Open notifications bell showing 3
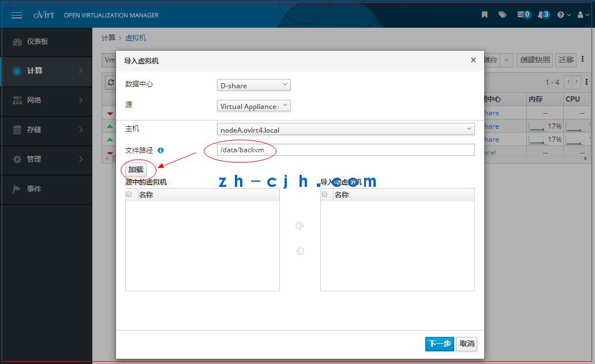This screenshot has height=364, width=595. 544,15
